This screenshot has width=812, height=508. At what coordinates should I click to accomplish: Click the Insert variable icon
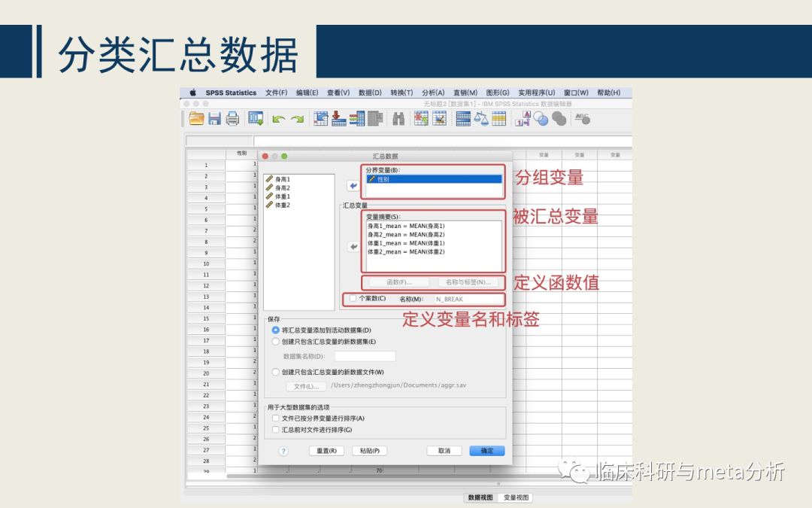coord(440,119)
